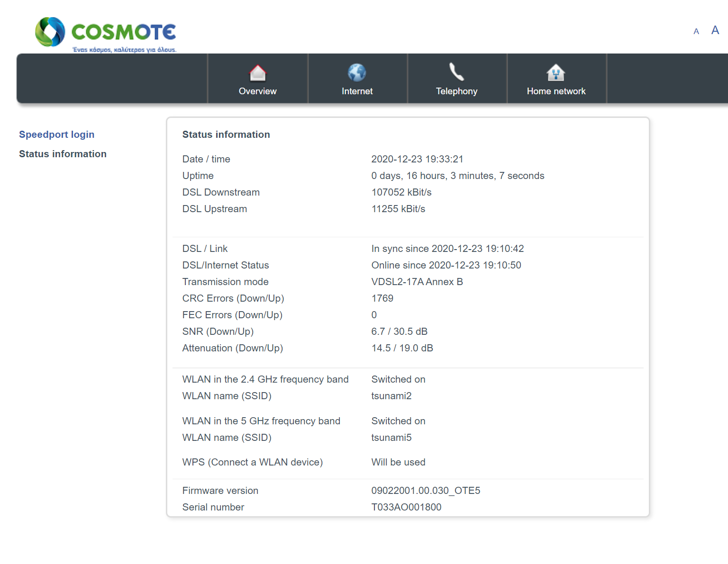
Task: Click CRC Errors value 1769
Action: tap(382, 298)
